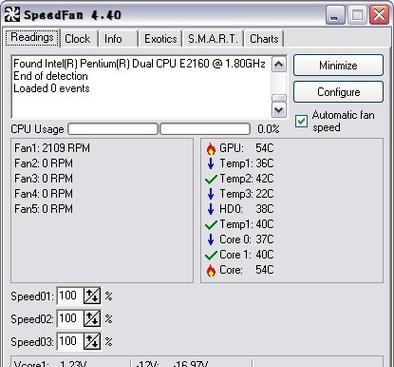Open the S.M.A.R.T. tab

pos(213,39)
